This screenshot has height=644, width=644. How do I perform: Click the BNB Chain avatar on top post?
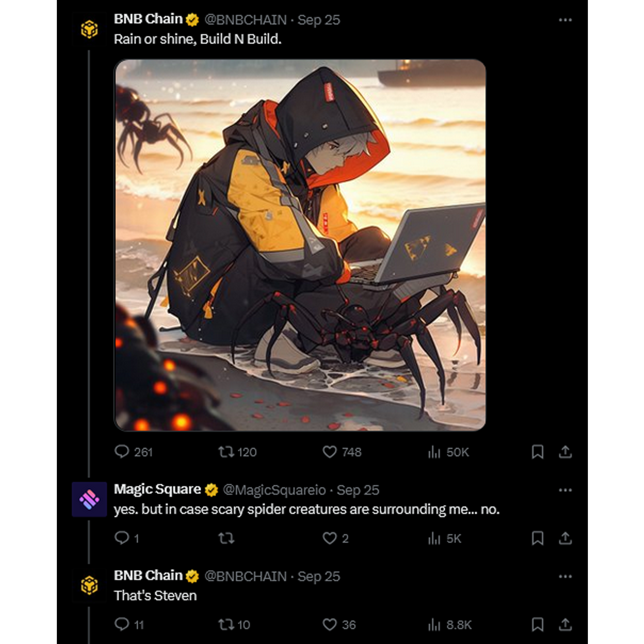tap(89, 29)
